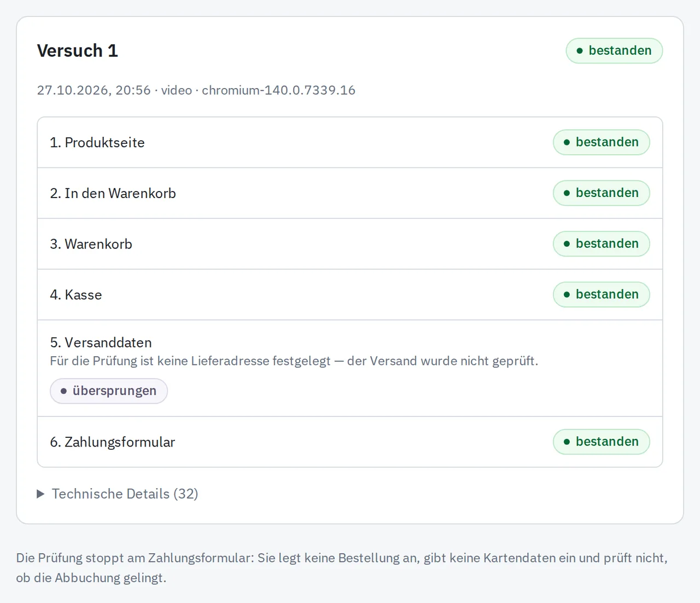This screenshot has width=700, height=603.
Task: Click the note about missing Lieferadresse
Action: pos(294,361)
